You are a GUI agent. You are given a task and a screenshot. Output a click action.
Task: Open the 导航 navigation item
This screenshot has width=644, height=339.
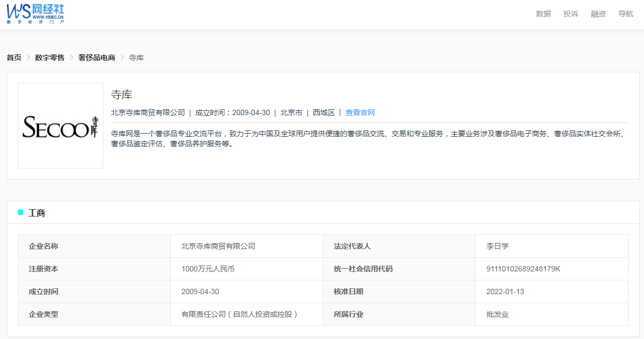(626, 14)
